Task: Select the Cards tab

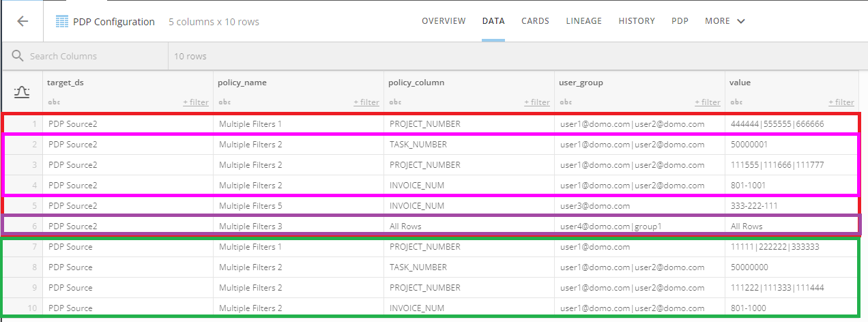Action: pyautogui.click(x=535, y=21)
